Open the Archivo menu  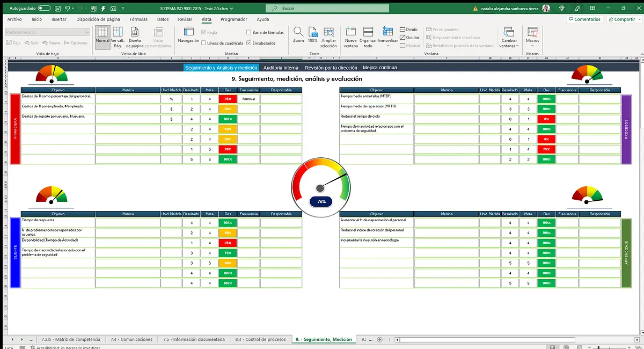(14, 19)
